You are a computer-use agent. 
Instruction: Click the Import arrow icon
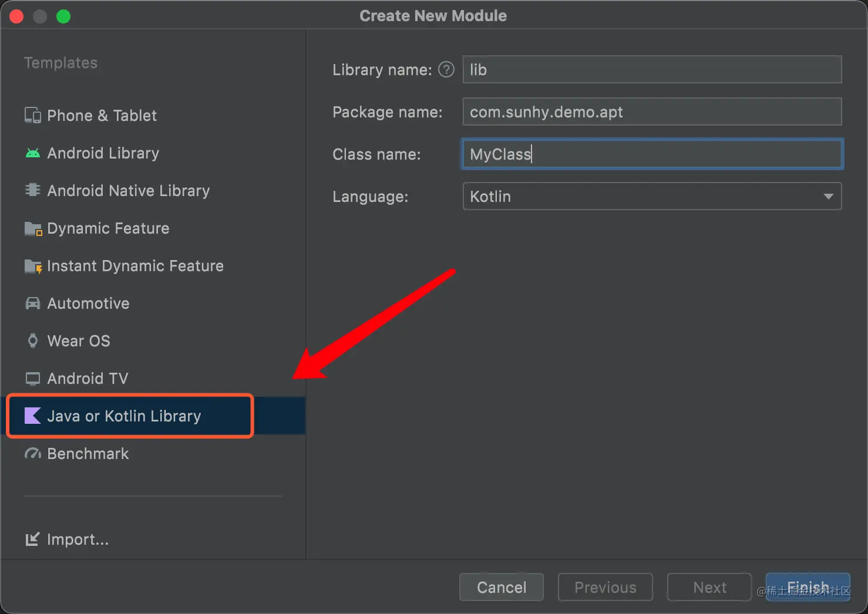(33, 539)
